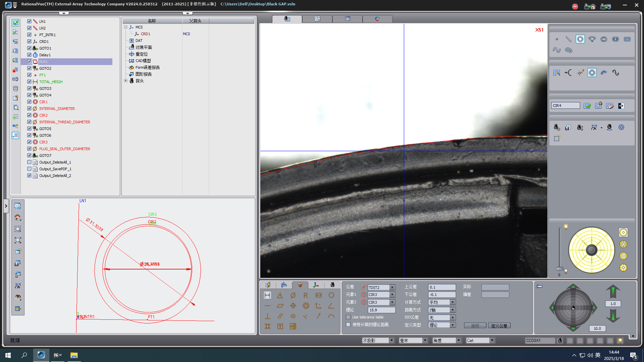Check the Output_SavePDF_1 checkbox
Viewport: 644px width, 362px height.
29,169
